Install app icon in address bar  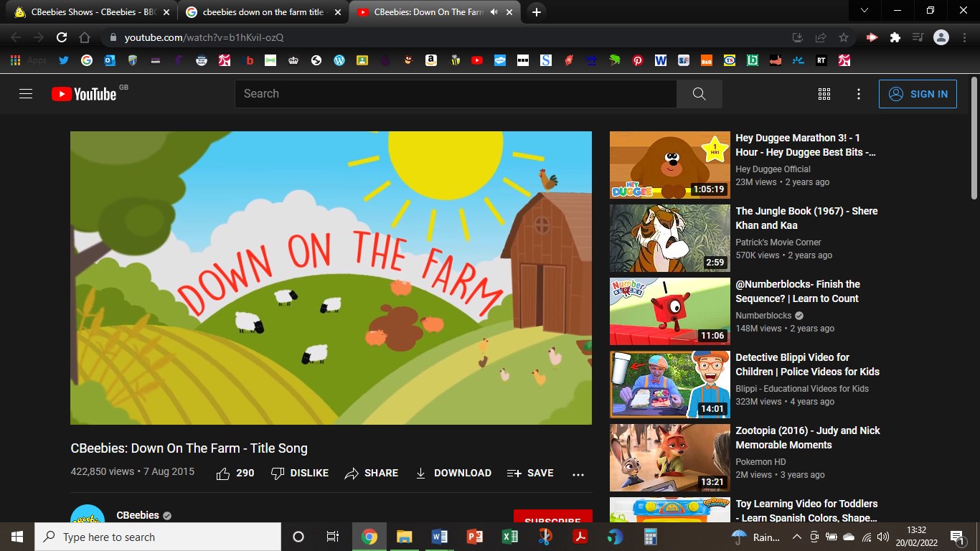pos(797,37)
